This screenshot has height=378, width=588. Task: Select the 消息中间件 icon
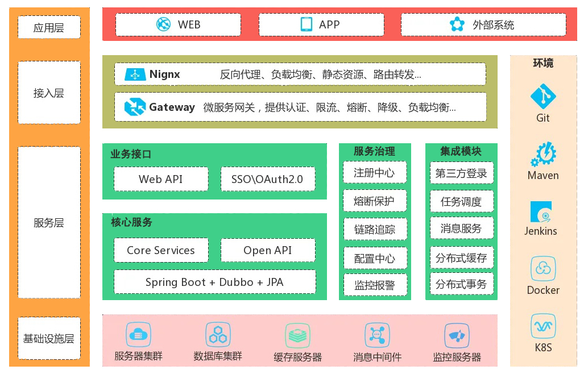point(376,335)
